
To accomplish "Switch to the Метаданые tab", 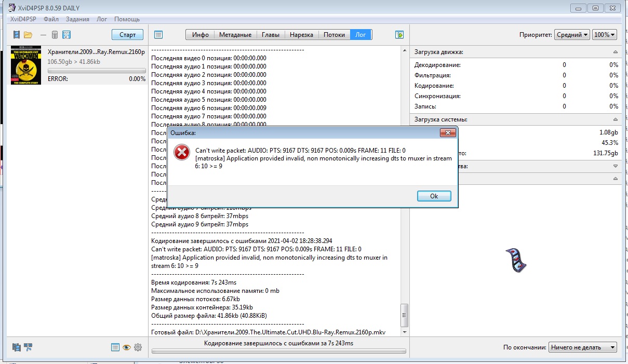I will tap(235, 35).
